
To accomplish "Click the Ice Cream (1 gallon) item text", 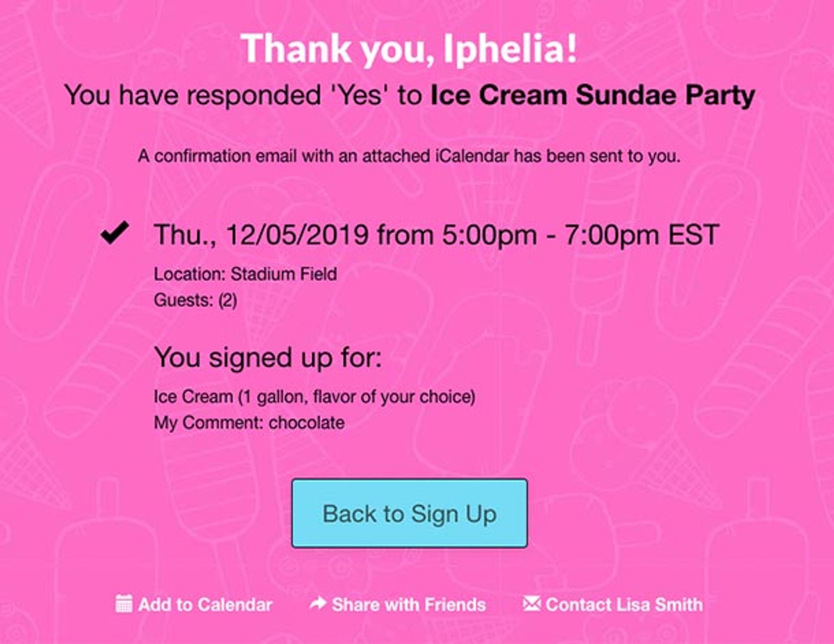I will point(314,397).
